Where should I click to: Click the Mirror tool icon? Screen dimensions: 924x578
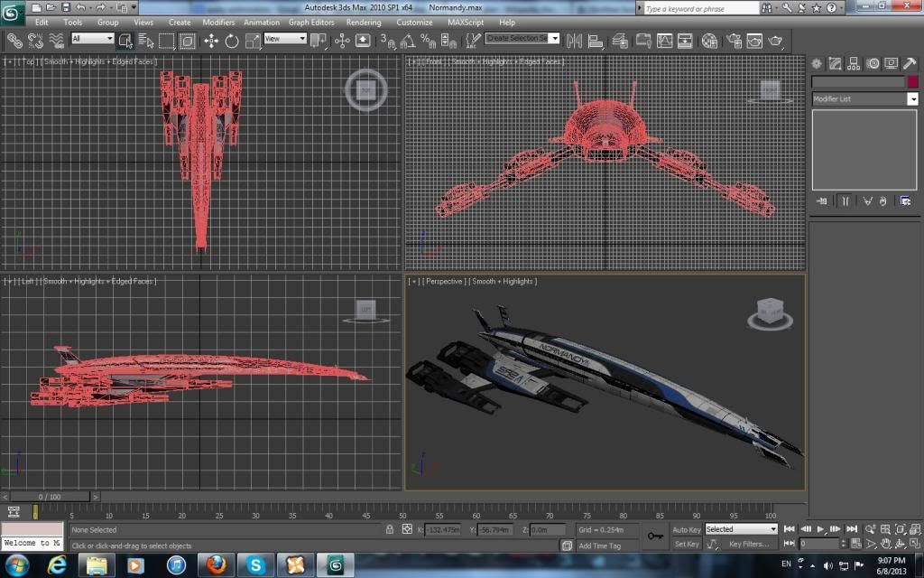(574, 41)
